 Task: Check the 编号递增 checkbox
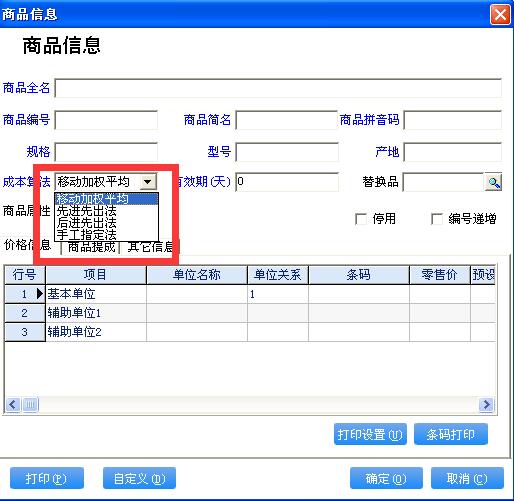point(437,219)
